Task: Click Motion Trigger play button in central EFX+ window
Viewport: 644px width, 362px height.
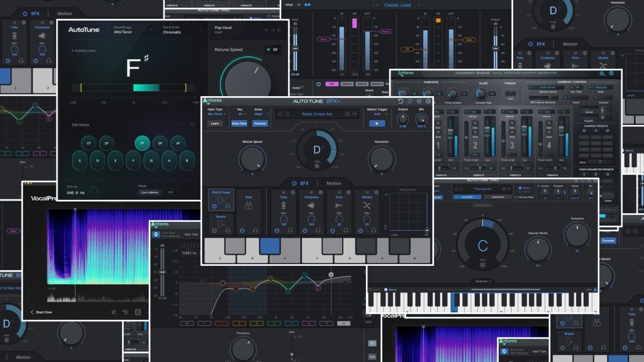Action: [377, 123]
